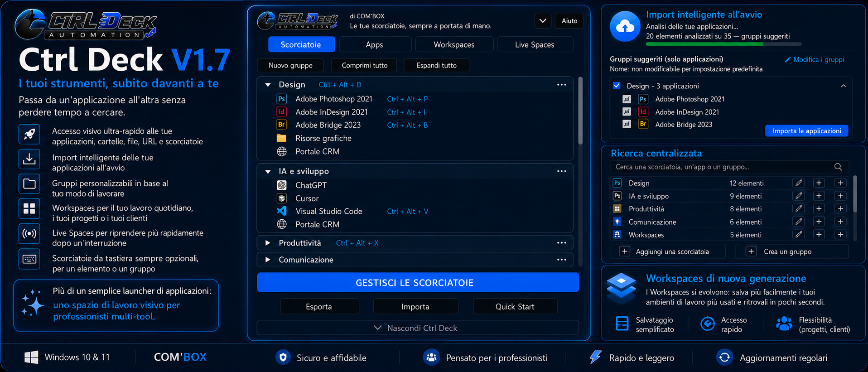Image resolution: width=868 pixels, height=372 pixels.
Task: Click the Salvataggio semplificato save icon
Action: point(622,324)
